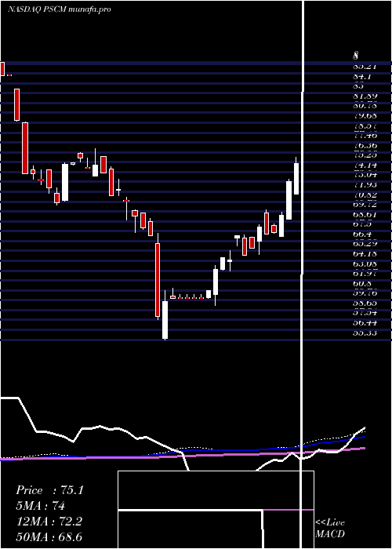Click the 79.68 price axis label
This screenshot has height=549, width=392.
[x=365, y=115]
